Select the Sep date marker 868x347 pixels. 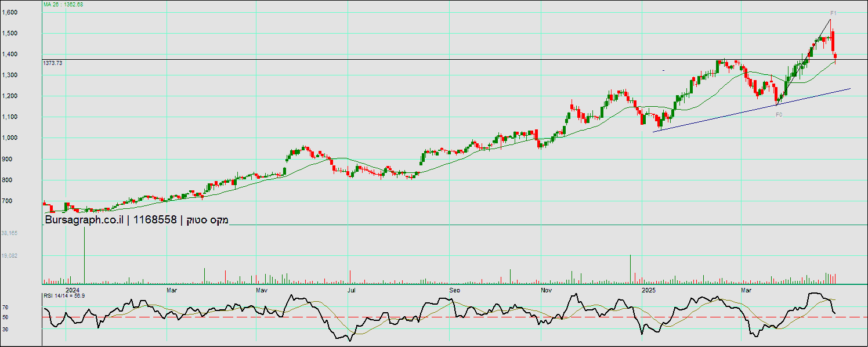pyautogui.click(x=454, y=289)
